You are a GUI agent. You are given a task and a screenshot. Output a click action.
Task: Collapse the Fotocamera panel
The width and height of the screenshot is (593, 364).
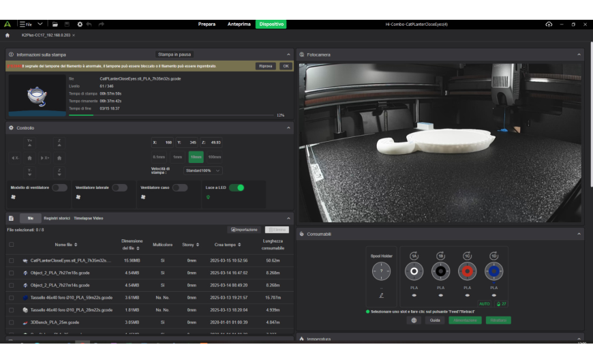pos(579,54)
